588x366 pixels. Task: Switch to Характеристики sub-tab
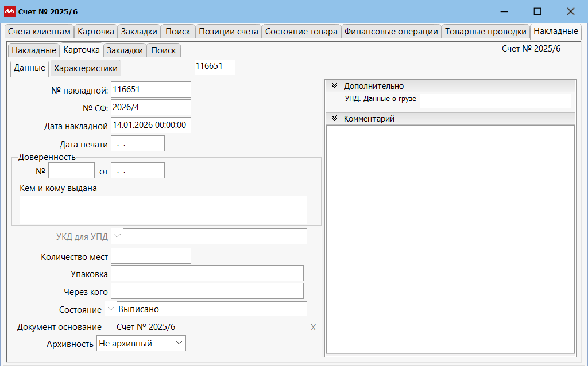[x=86, y=68]
